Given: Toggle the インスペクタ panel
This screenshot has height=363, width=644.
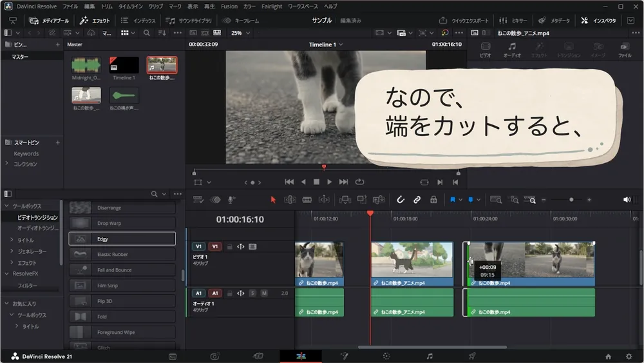Looking at the screenshot, I should pyautogui.click(x=598, y=21).
